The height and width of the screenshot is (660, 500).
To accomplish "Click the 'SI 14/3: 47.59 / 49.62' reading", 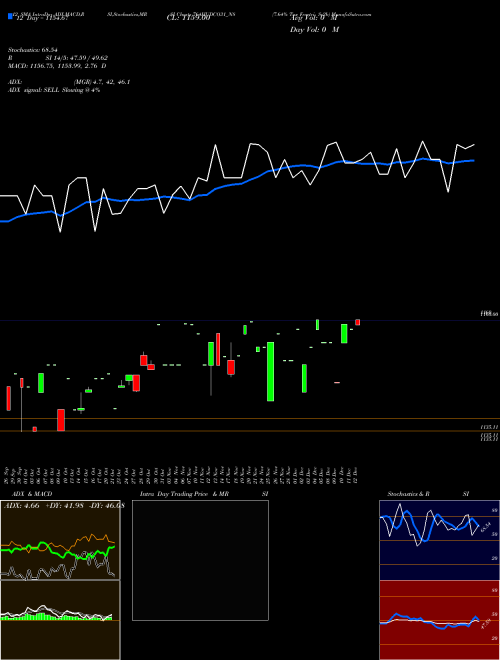I will coord(77,58).
